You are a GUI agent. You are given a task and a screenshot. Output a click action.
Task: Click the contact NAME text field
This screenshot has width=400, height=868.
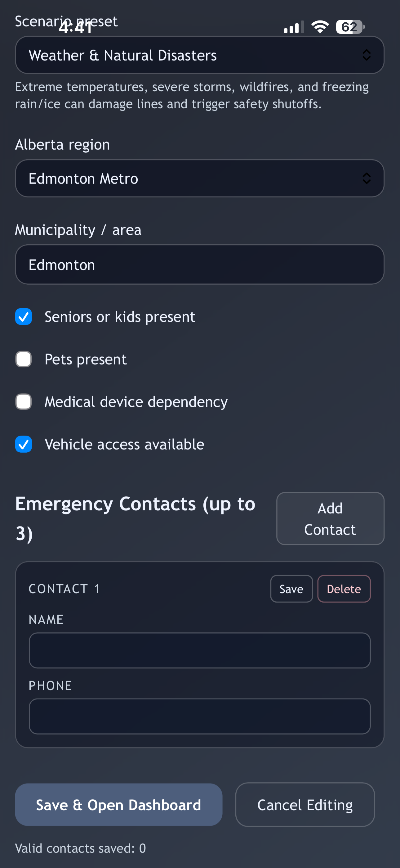[x=200, y=650]
